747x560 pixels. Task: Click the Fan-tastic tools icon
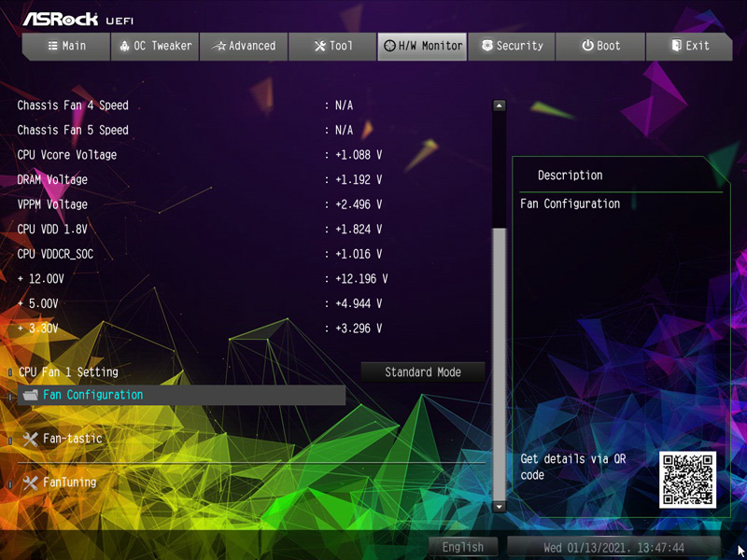point(30,439)
